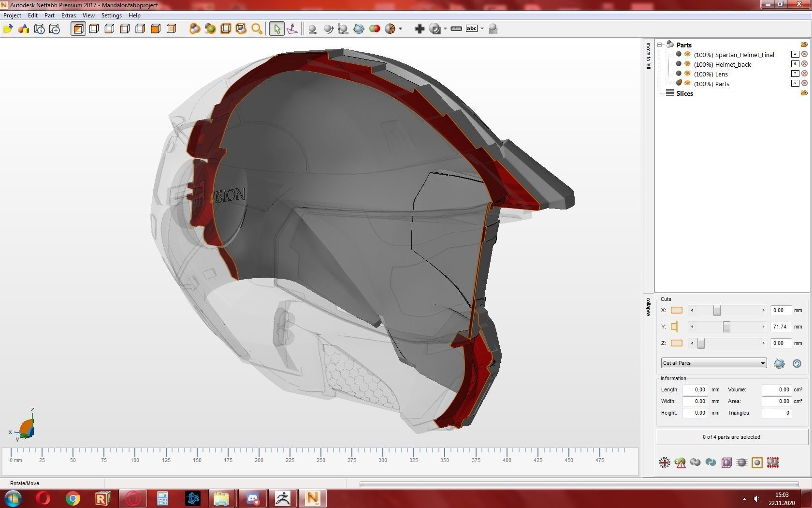Viewport: 812px width, 508px height.
Task: Open dropdown arrow next to pie sphere icon
Action: click(x=400, y=29)
